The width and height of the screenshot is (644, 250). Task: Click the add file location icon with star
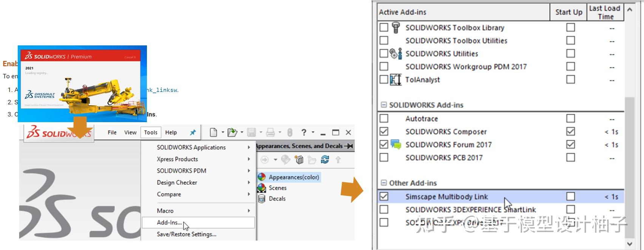coord(299,160)
